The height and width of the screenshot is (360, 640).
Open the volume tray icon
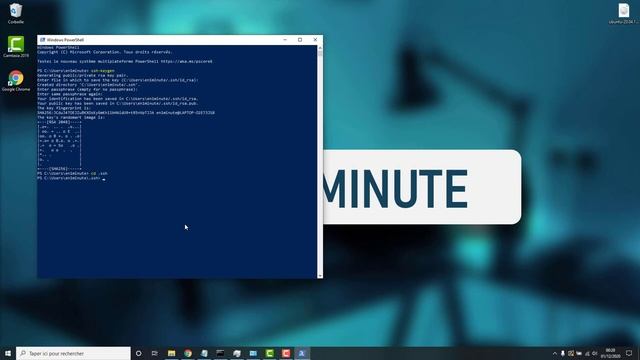click(x=595, y=353)
